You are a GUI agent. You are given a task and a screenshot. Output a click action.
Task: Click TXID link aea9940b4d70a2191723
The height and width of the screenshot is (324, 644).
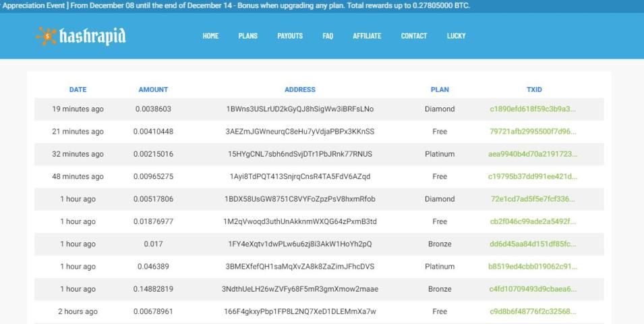pos(533,154)
